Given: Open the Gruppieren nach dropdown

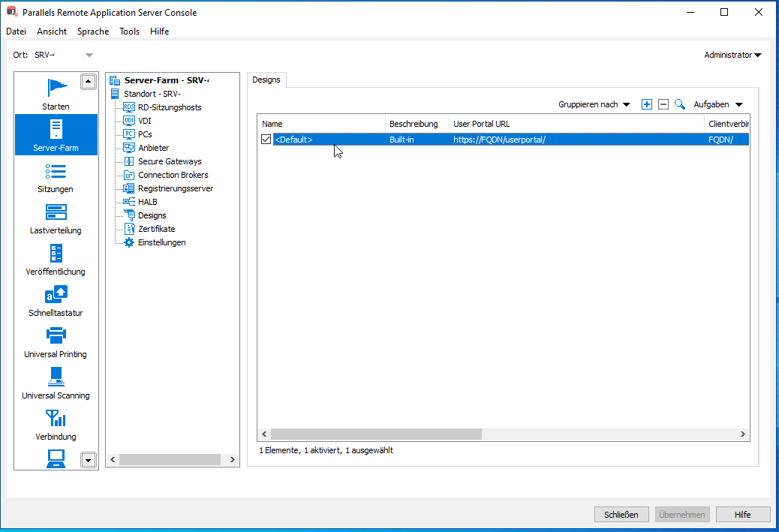Looking at the screenshot, I should [x=594, y=104].
